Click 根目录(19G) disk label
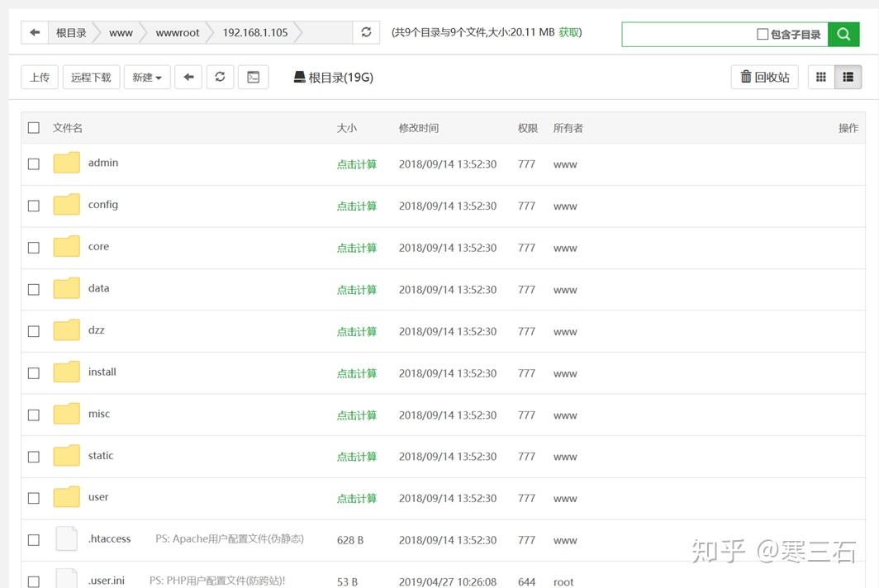This screenshot has height=588, width=879. 334,78
